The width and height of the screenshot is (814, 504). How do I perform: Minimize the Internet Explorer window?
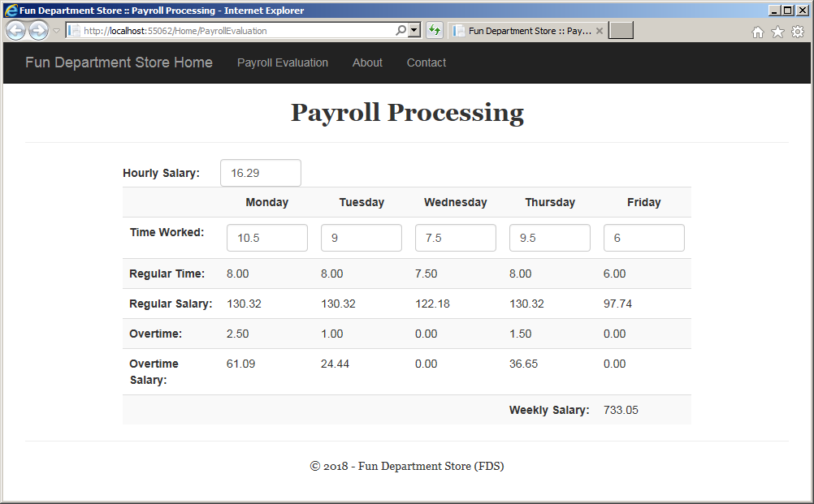774,11
